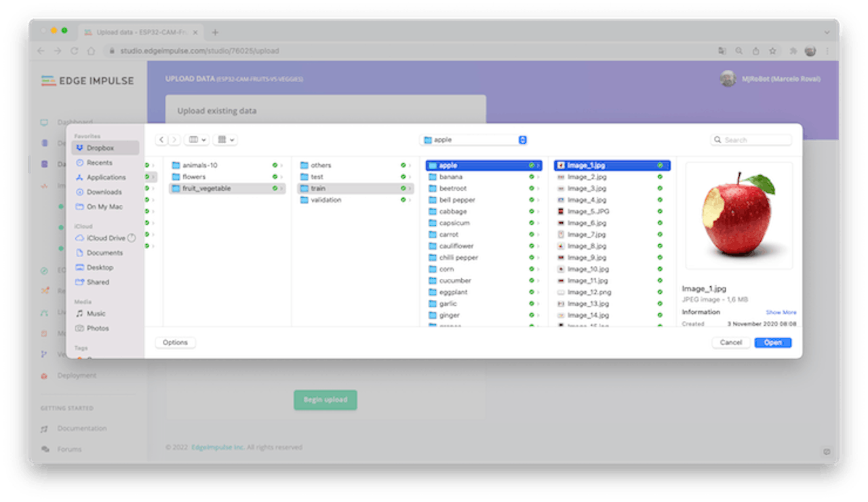Image resolution: width=868 pixels, height=502 pixels.
Task: Select file Image_5.JPG
Action: pos(612,212)
